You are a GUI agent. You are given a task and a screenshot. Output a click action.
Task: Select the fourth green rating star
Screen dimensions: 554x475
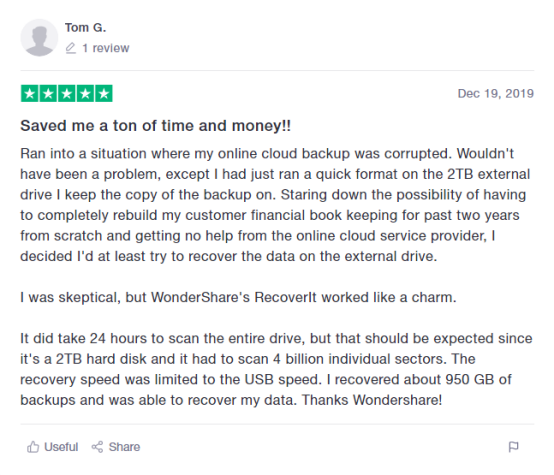coord(85,94)
